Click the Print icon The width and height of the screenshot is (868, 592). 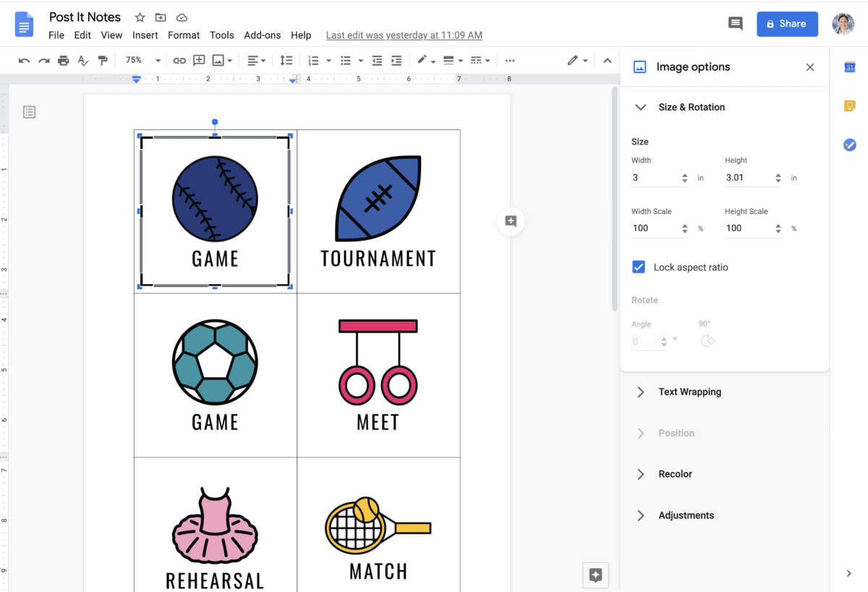64,61
